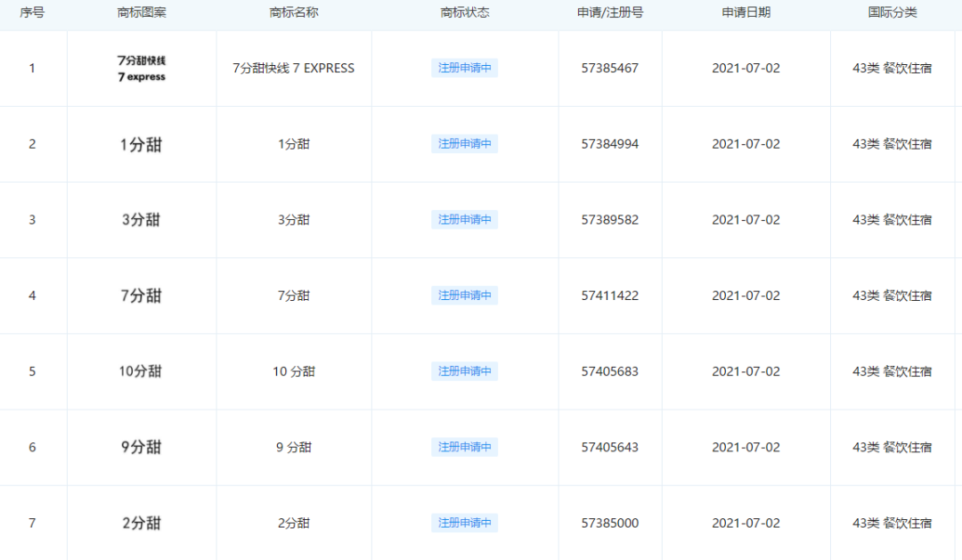Viewport: 962px width, 560px height.
Task: Open the 3分甜 trademark image
Action: click(x=141, y=220)
